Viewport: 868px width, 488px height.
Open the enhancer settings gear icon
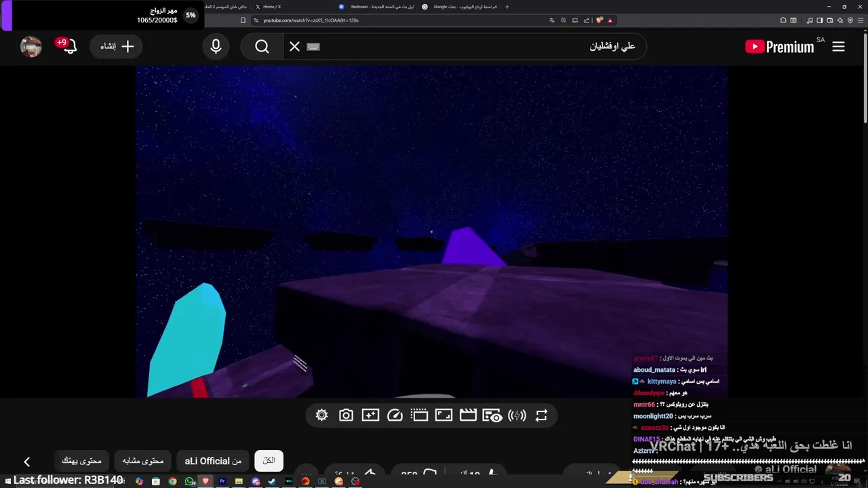click(x=321, y=415)
